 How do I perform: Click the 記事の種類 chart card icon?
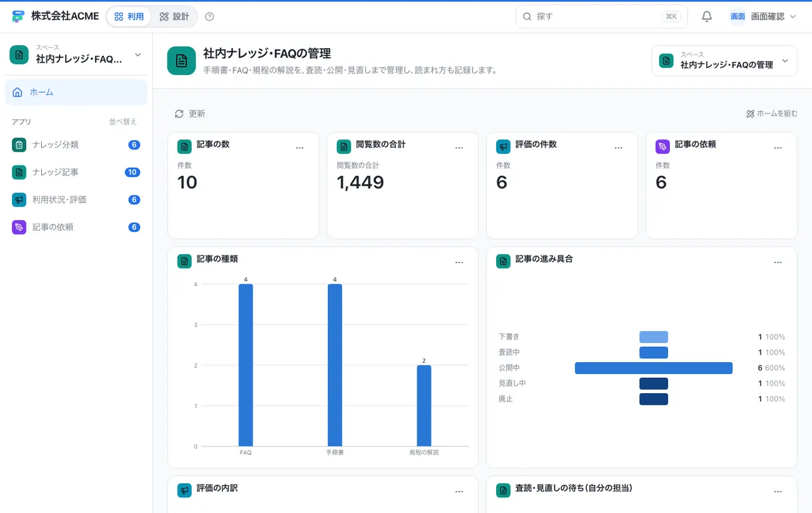click(x=184, y=261)
